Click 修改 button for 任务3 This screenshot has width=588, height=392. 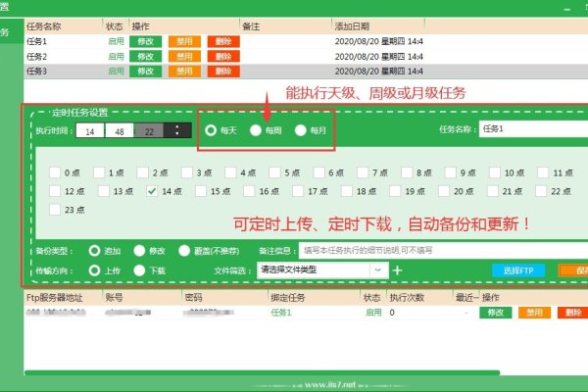(x=145, y=72)
